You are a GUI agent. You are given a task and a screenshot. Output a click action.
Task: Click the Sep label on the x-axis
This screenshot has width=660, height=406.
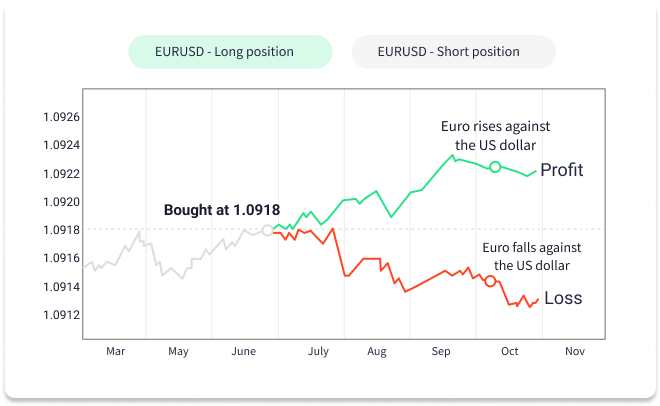(x=442, y=352)
